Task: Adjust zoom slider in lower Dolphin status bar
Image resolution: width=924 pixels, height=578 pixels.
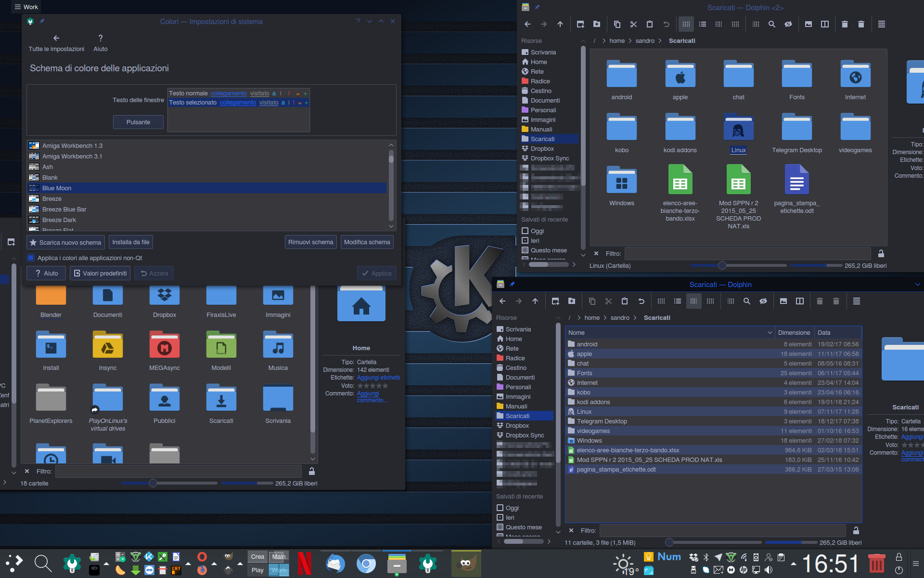Action: [669, 542]
